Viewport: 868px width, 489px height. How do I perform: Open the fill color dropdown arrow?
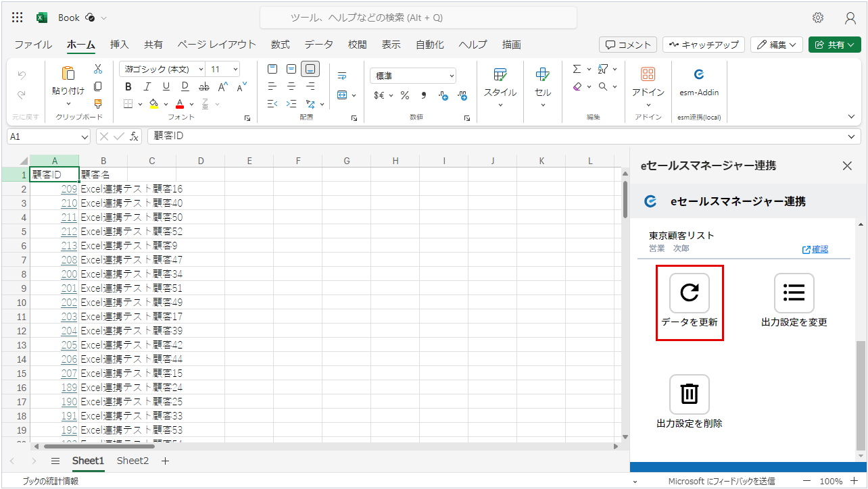[166, 104]
